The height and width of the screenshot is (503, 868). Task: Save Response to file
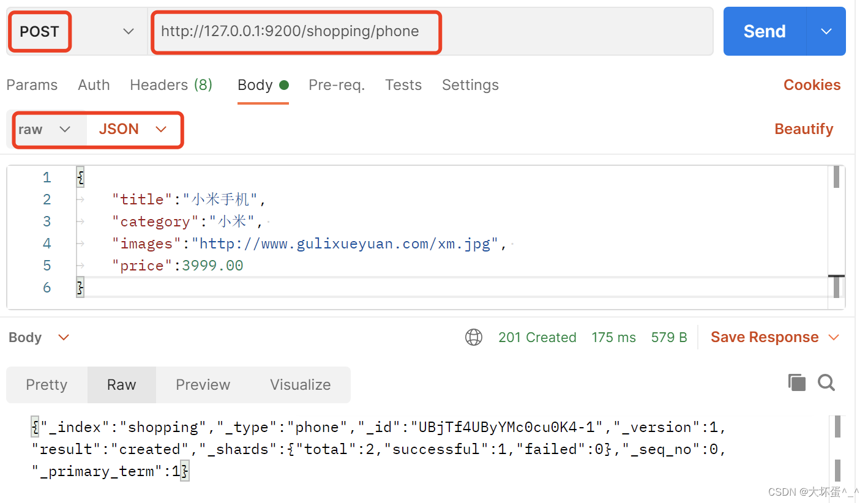pos(765,337)
